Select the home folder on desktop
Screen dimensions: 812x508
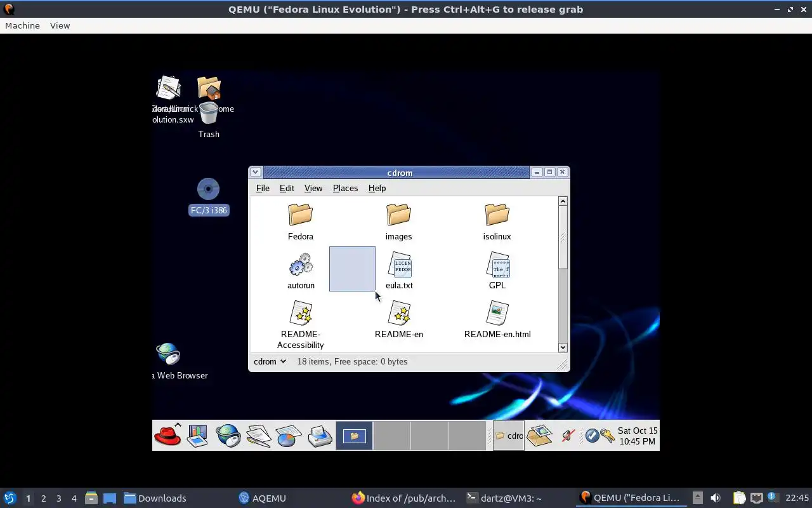[x=209, y=88]
